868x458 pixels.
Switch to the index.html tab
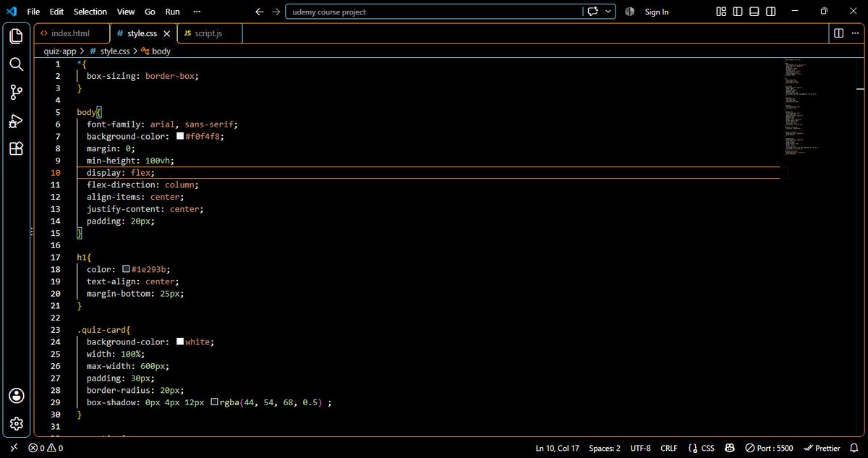pyautogui.click(x=71, y=33)
